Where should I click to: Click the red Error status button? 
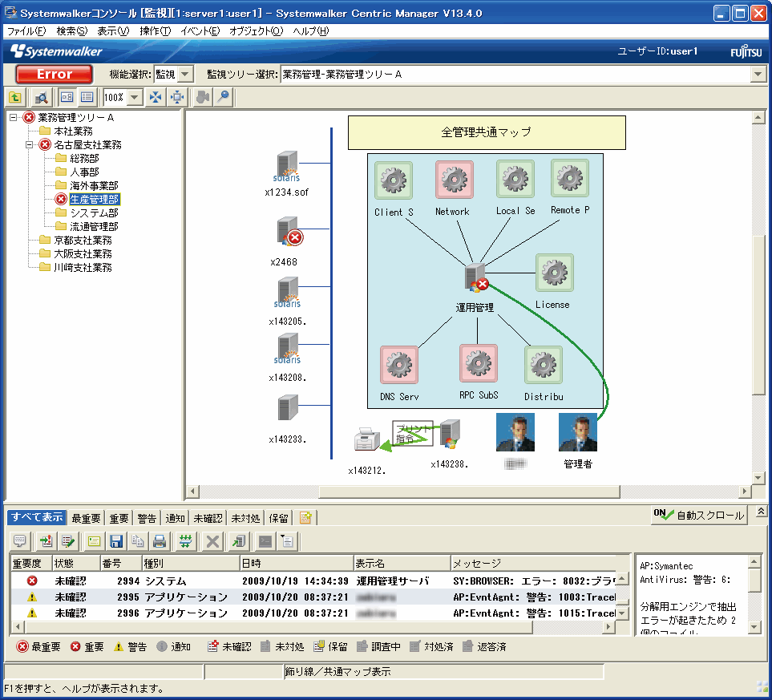coord(55,75)
